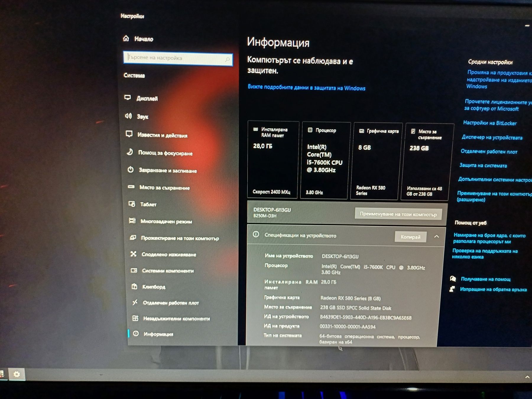Click the Незадължителни компоненти icon
The height and width of the screenshot is (399, 532).
(135, 318)
